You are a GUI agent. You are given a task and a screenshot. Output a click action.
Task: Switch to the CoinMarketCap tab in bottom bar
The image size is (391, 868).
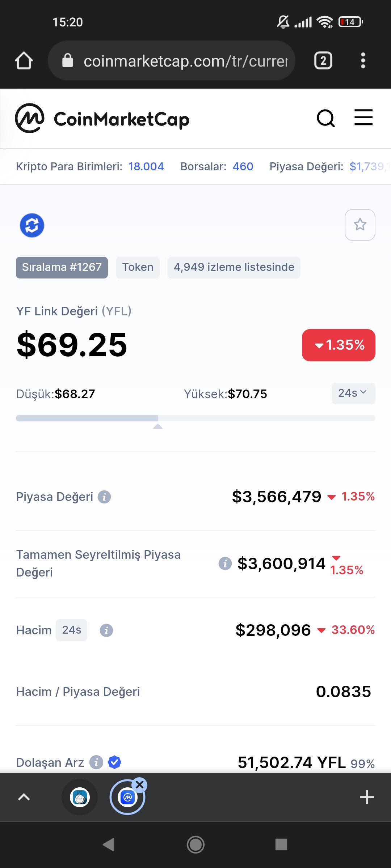pos(127,797)
